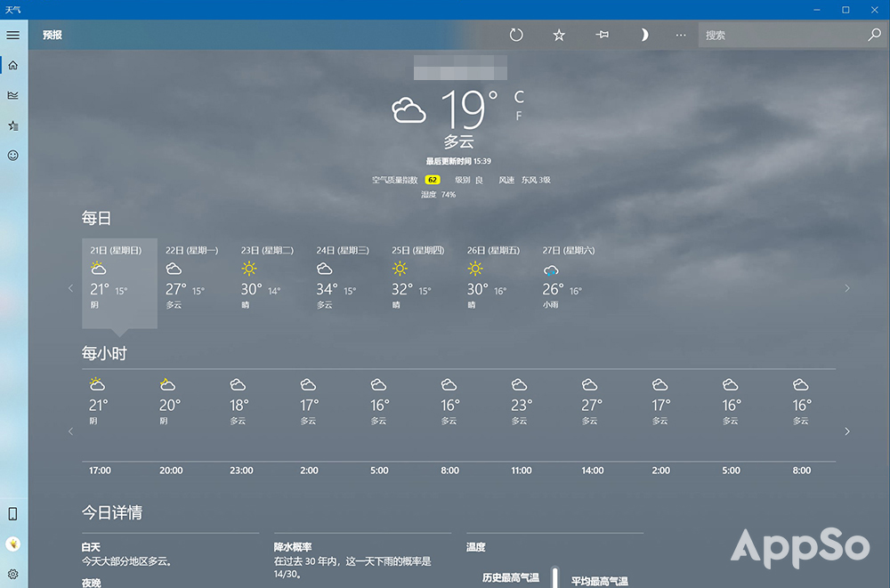The width and height of the screenshot is (890, 588).
Task: Open the more options ellipsis
Action: (681, 35)
